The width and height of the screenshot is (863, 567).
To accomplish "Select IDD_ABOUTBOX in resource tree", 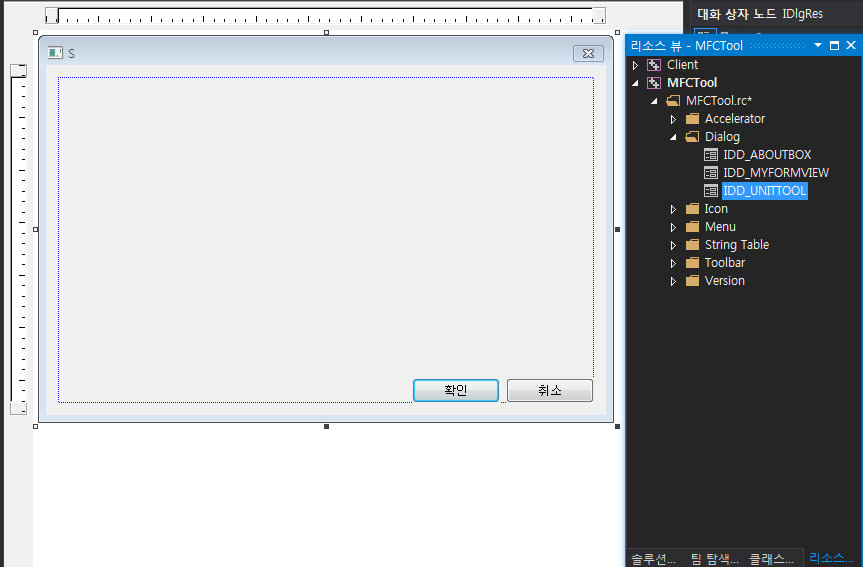I will click(x=767, y=155).
